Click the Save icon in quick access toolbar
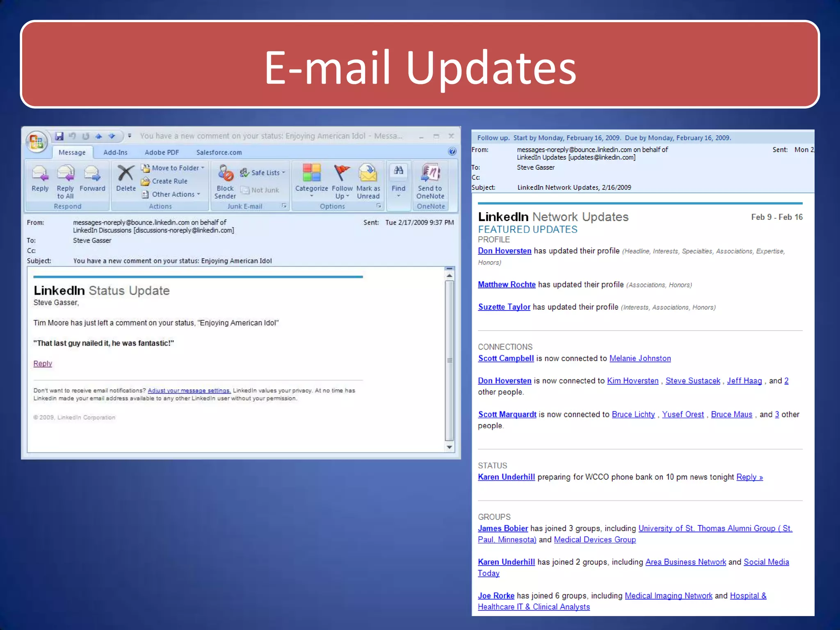840x630 pixels. pyautogui.click(x=59, y=136)
